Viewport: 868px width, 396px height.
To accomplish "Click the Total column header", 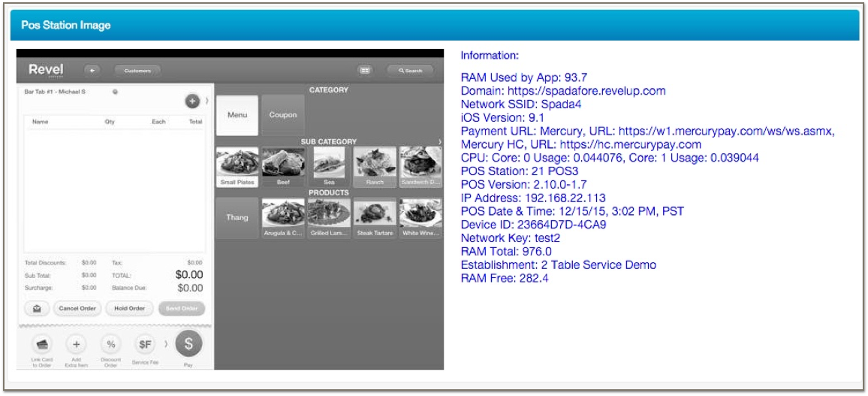I will pos(195,121).
